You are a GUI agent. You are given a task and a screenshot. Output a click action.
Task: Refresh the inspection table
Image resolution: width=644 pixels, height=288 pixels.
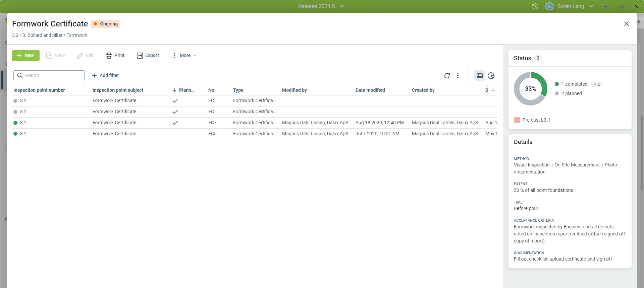click(447, 76)
